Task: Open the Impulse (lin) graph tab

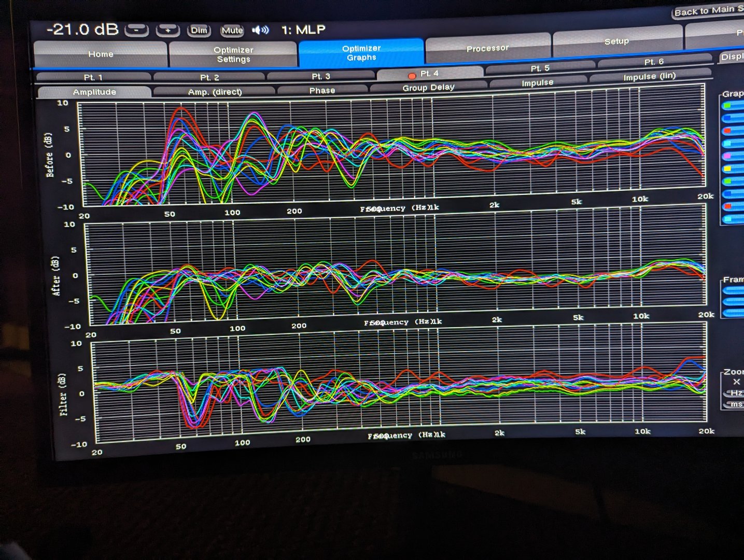Action: [x=649, y=77]
